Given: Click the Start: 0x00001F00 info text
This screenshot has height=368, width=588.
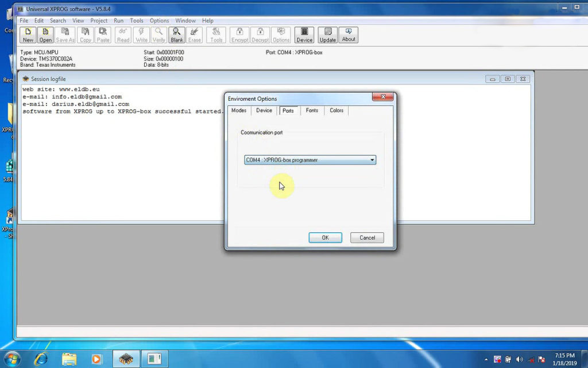Looking at the screenshot, I should (x=164, y=52).
